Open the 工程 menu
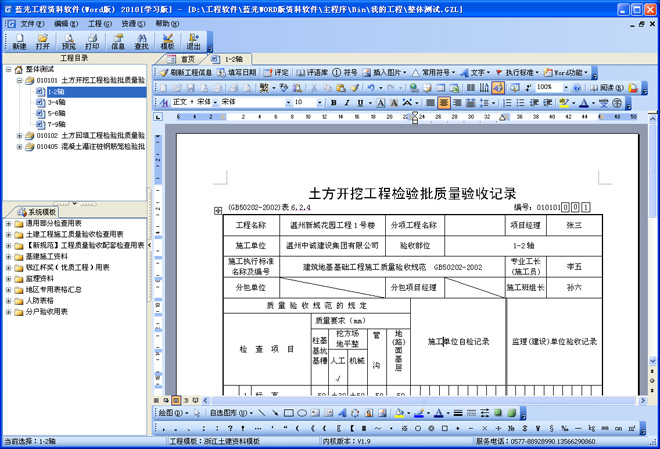This screenshot has height=449, width=660. 100,24
